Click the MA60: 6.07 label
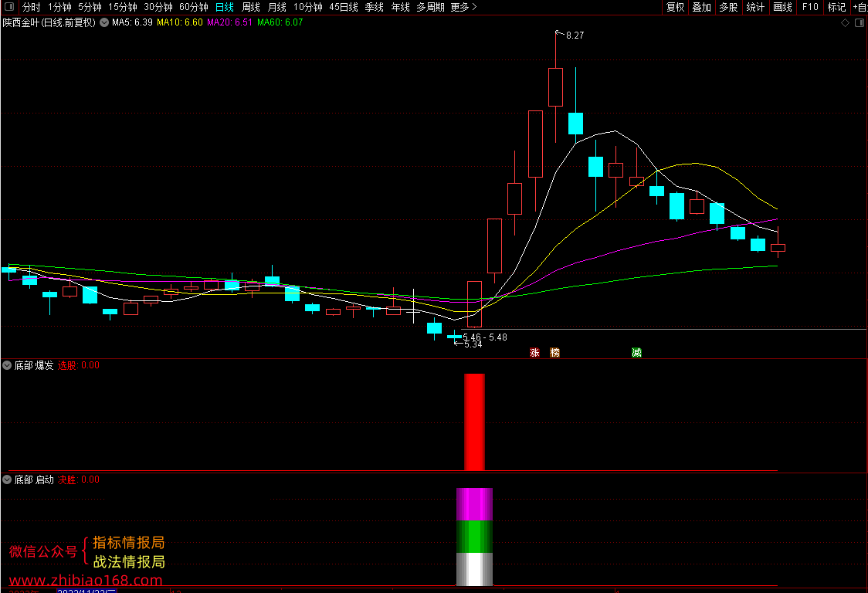Viewport: 868px width, 593px height. [x=280, y=22]
